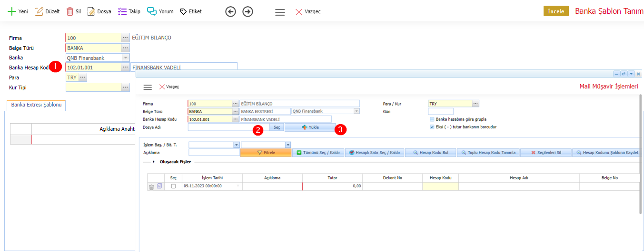Open the Yorum comment bubbles icon
644x252 pixels.
[152, 11]
